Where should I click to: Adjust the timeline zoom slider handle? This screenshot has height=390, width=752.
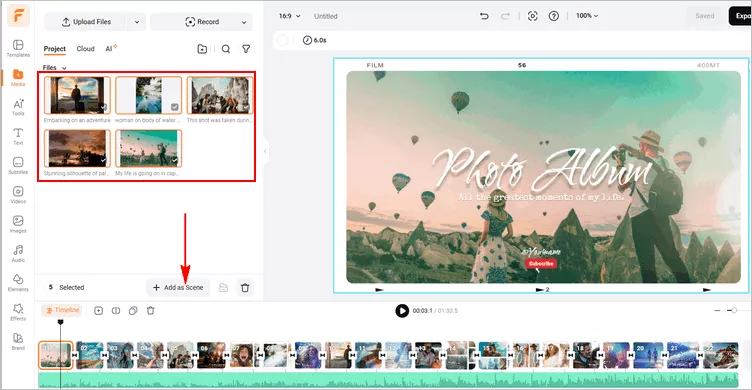pos(734,310)
